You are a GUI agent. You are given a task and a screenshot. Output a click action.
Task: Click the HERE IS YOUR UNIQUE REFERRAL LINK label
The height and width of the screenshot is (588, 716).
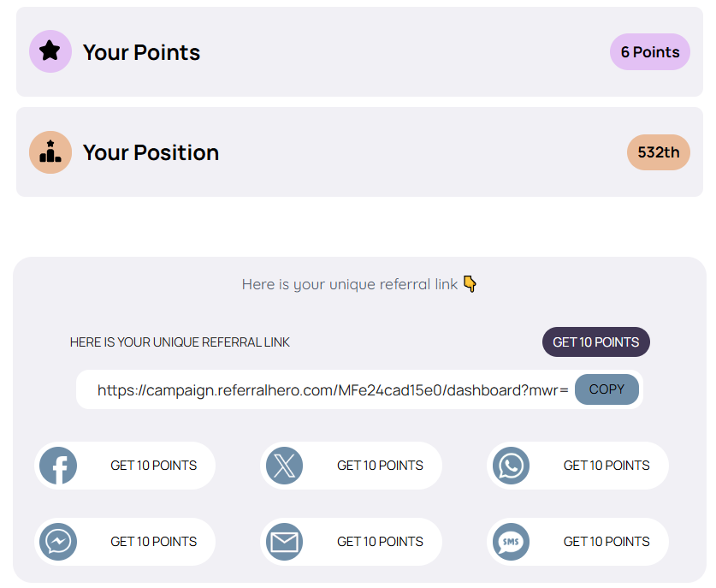click(x=180, y=342)
